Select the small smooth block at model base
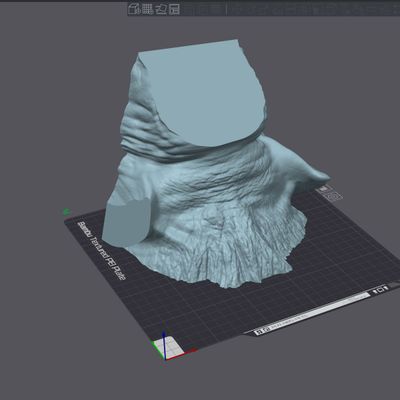400x400 pixels. (x=126, y=223)
